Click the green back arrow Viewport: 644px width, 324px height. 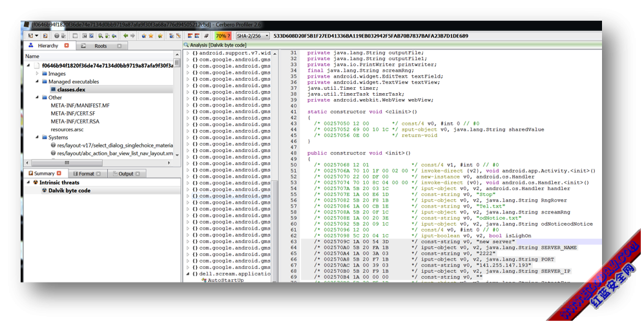[126, 36]
